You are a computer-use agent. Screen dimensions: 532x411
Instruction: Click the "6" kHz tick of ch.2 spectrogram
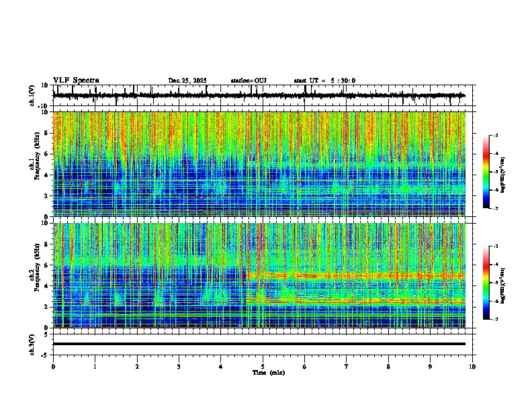[x=46, y=265]
